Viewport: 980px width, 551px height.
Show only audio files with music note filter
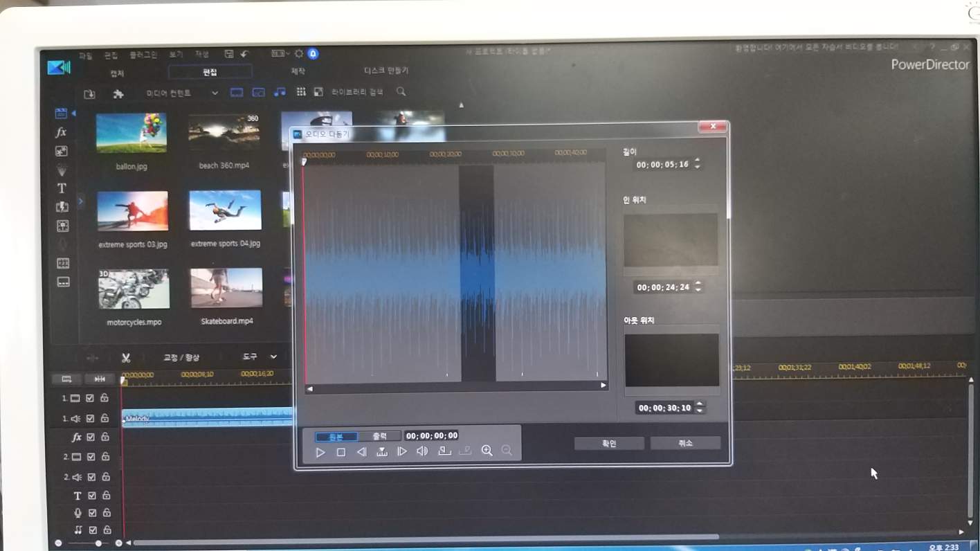279,92
